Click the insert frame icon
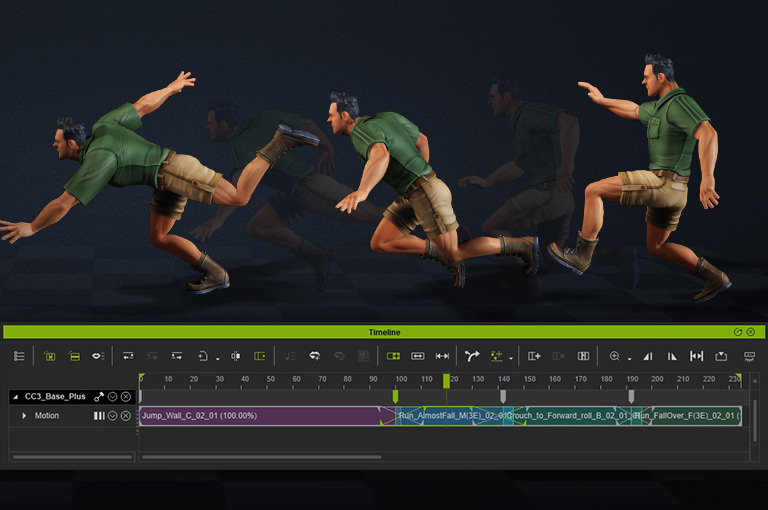Screen dimensions: 768x510 [x=534, y=356]
